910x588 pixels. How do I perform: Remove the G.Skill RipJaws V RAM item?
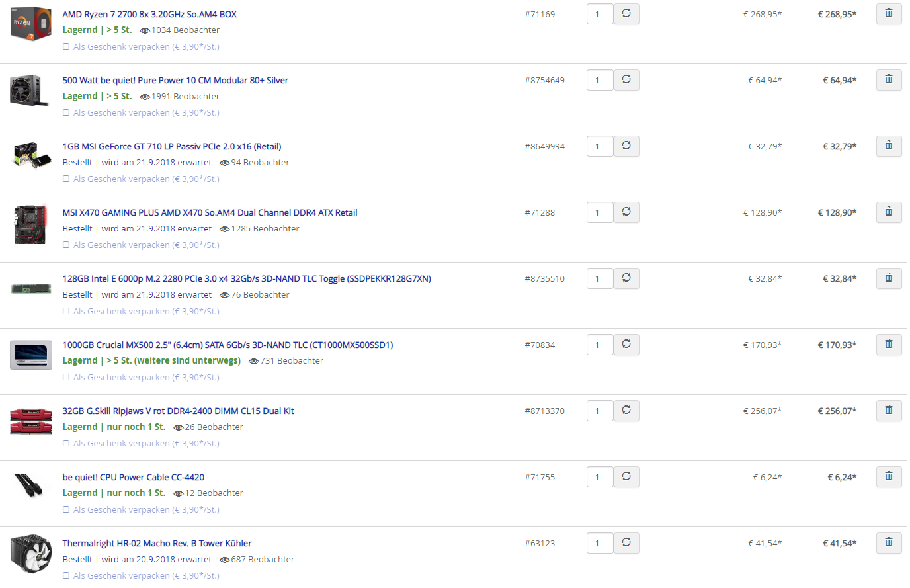(889, 411)
